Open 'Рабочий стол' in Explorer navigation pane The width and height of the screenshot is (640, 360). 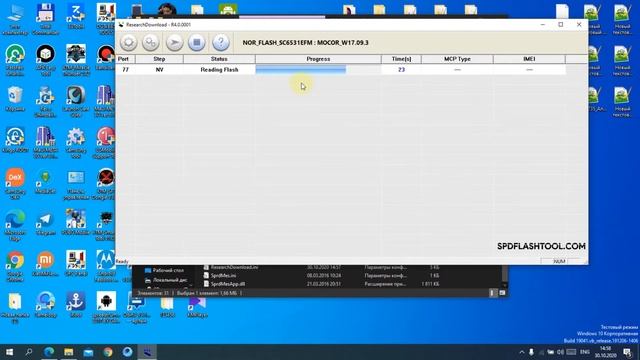(x=168, y=271)
